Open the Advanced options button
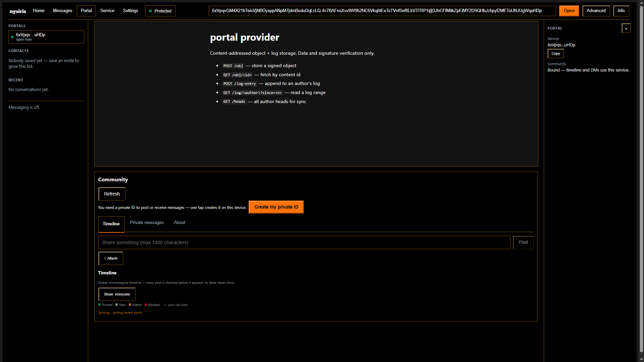 click(596, 11)
